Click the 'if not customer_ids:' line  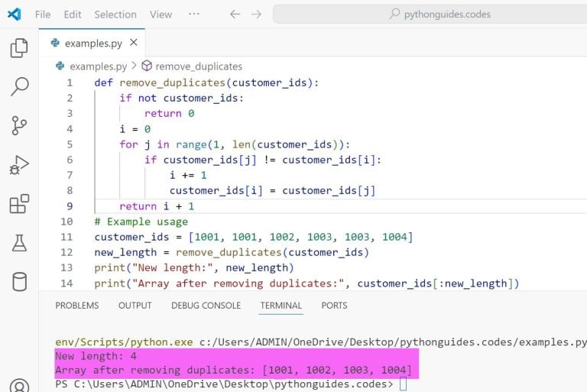pyautogui.click(x=182, y=98)
